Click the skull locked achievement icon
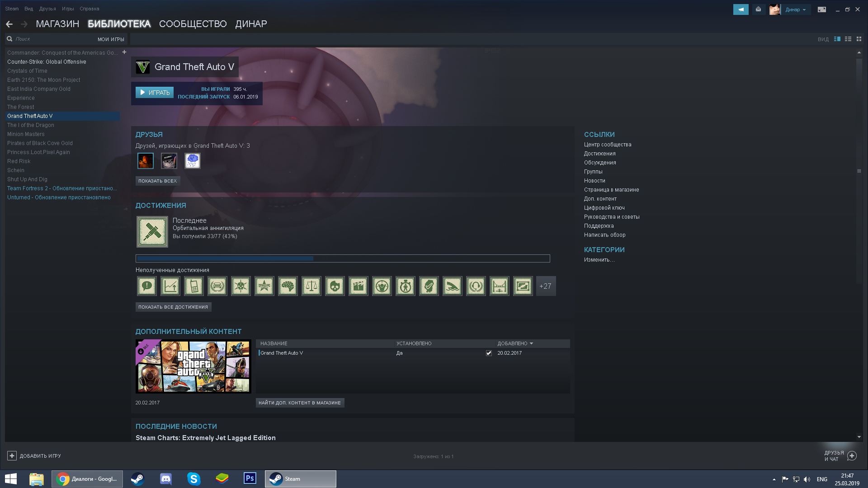 pyautogui.click(x=335, y=286)
